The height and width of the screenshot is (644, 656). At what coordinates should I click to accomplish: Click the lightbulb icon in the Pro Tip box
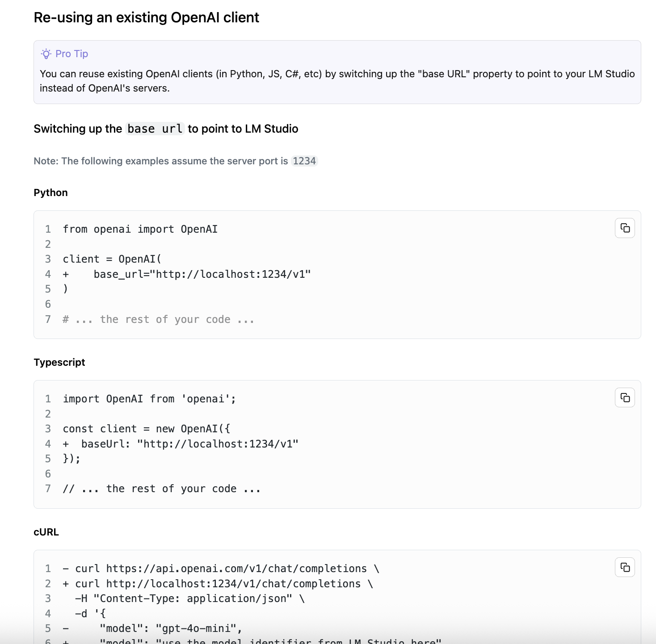(45, 54)
